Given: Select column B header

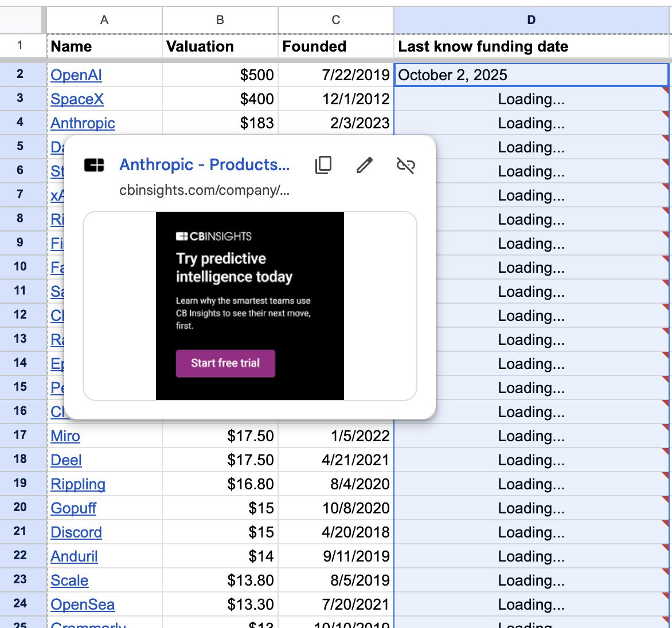Looking at the screenshot, I should point(220,19).
